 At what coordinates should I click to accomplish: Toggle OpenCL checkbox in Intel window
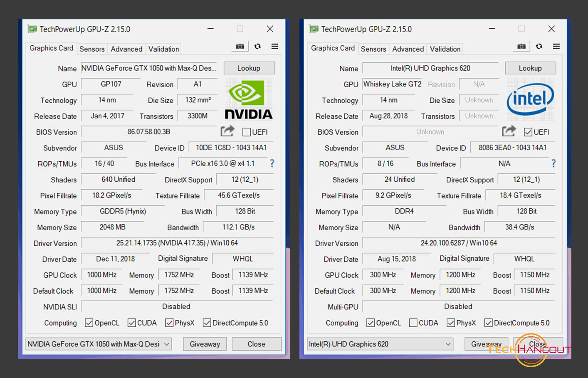click(371, 323)
